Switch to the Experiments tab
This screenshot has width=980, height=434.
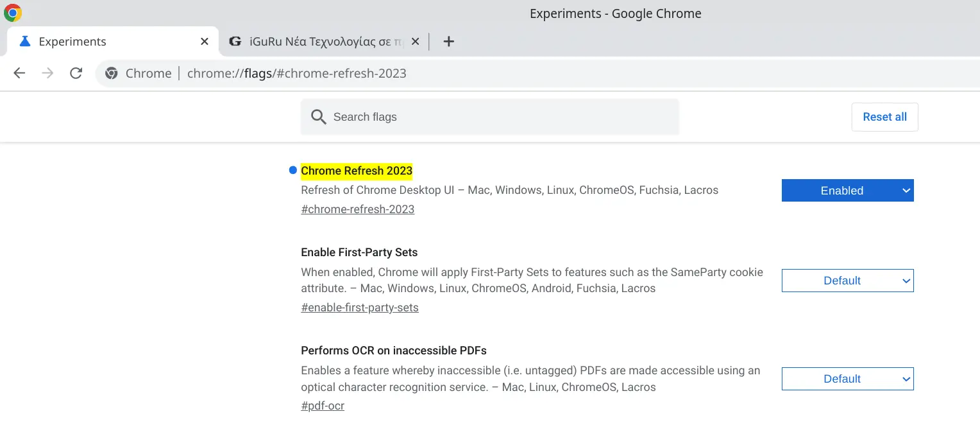tap(112, 42)
